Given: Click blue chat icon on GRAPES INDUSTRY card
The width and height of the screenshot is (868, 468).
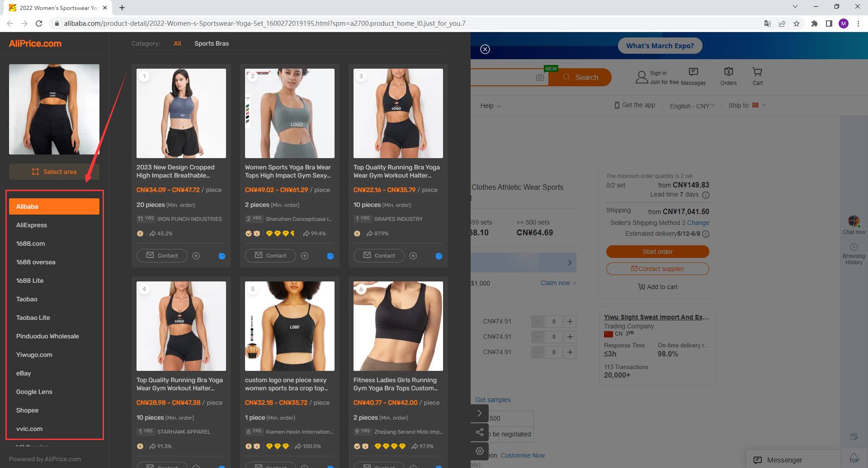Looking at the screenshot, I should click(439, 256).
